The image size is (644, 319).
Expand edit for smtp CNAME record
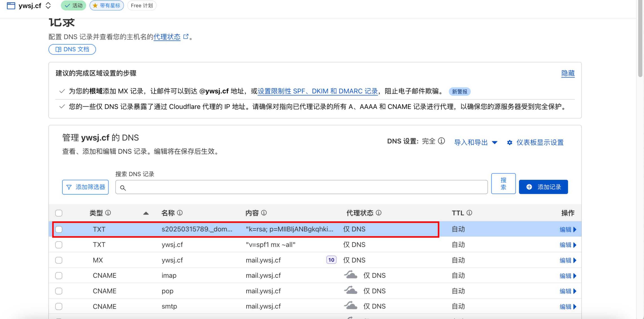click(x=568, y=307)
